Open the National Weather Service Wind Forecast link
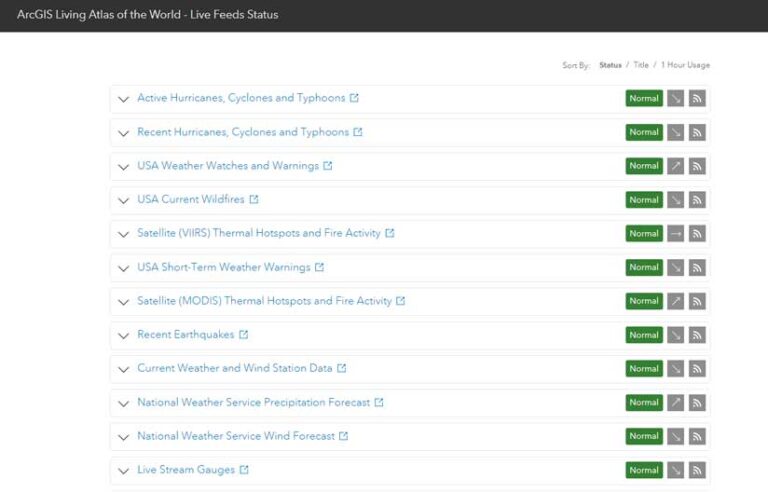Image resolution: width=768 pixels, height=492 pixels. click(236, 436)
